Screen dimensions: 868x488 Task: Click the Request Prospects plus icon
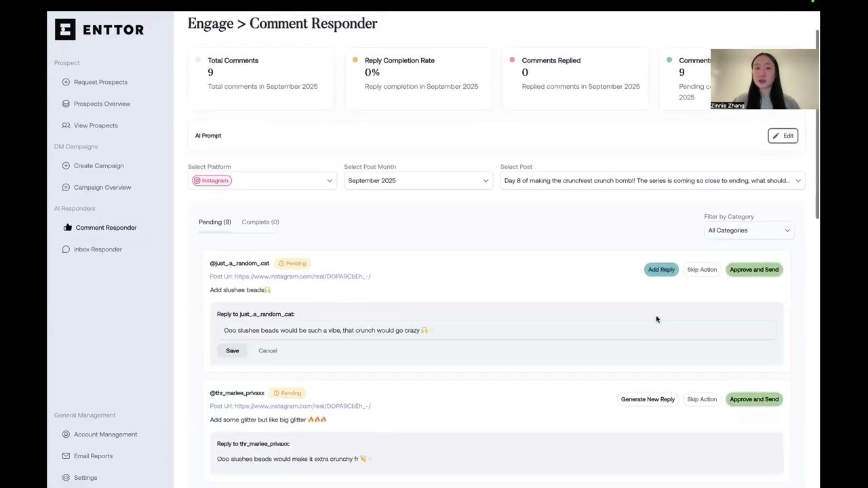[x=66, y=82]
